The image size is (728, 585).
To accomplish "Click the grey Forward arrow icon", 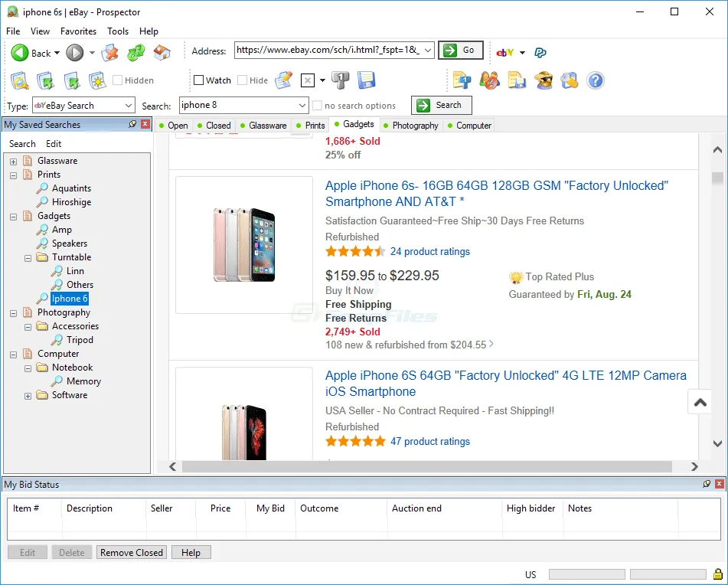I will click(x=74, y=53).
